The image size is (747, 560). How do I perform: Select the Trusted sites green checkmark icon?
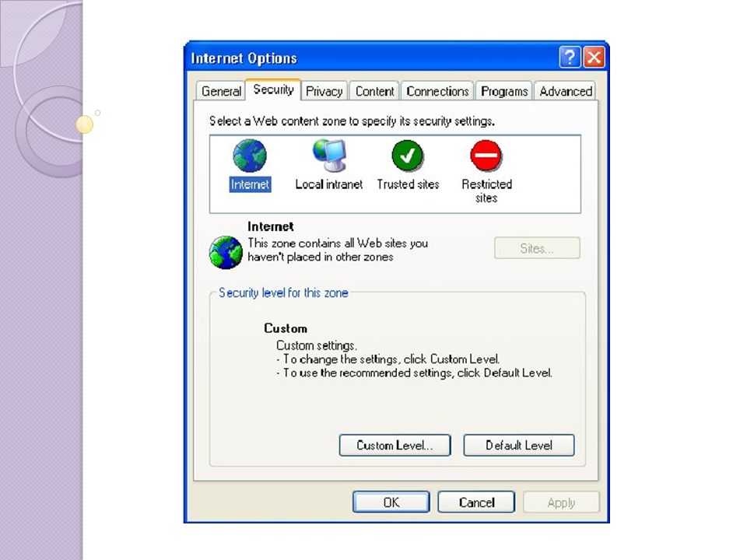[407, 156]
